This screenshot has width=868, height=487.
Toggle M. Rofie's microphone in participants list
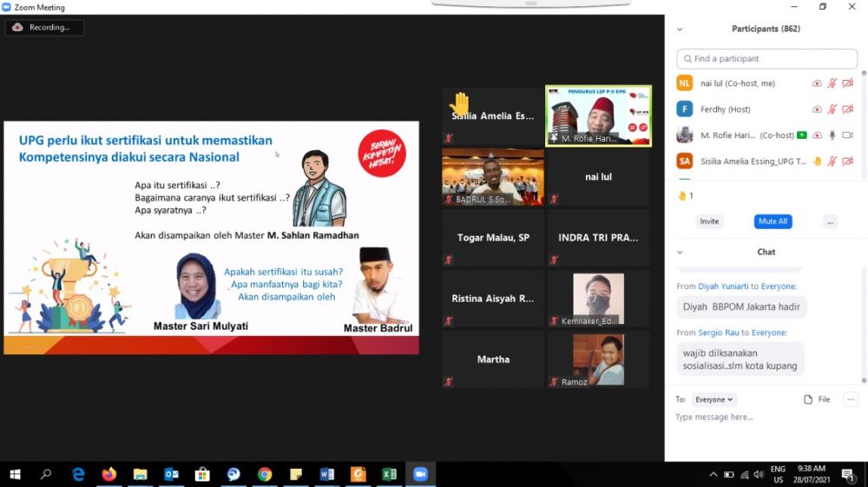coord(832,135)
